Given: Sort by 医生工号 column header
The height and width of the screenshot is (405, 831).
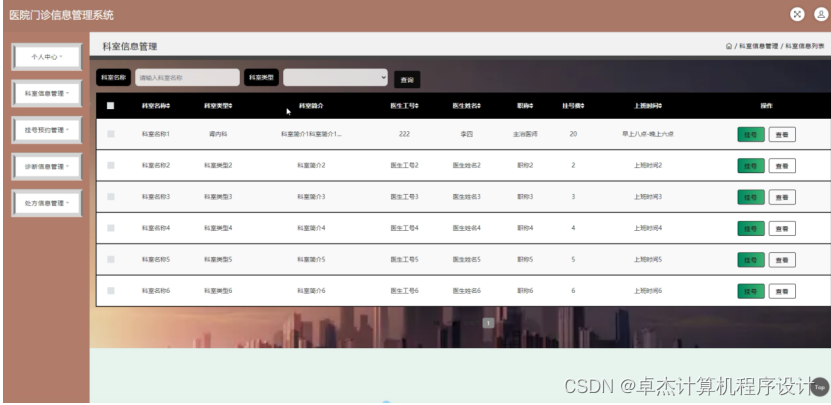Looking at the screenshot, I should [404, 106].
